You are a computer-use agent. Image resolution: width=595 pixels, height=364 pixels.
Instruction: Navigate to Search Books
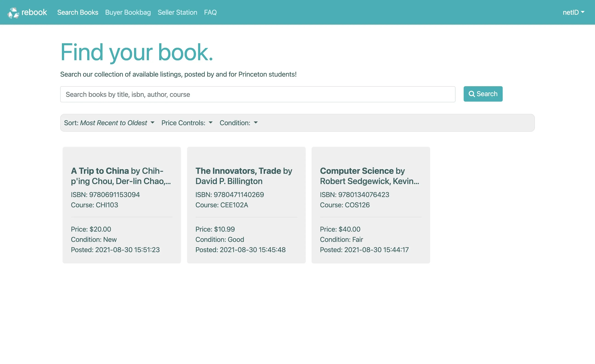[77, 12]
